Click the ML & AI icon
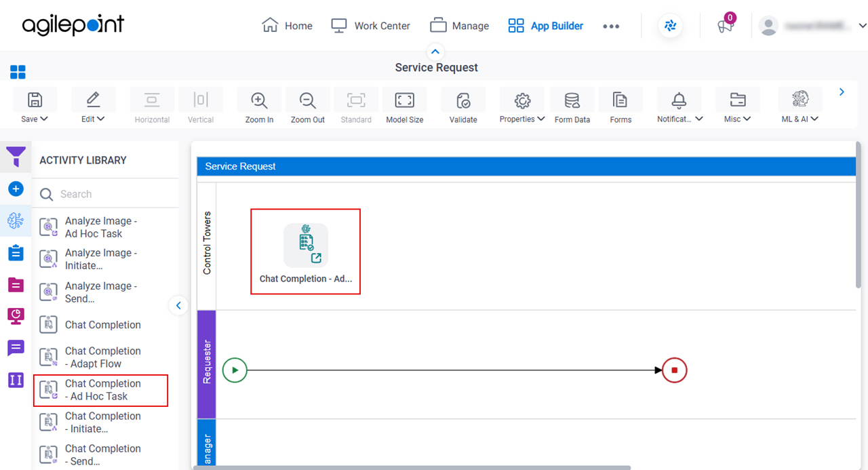The width and height of the screenshot is (868, 470). click(x=800, y=100)
